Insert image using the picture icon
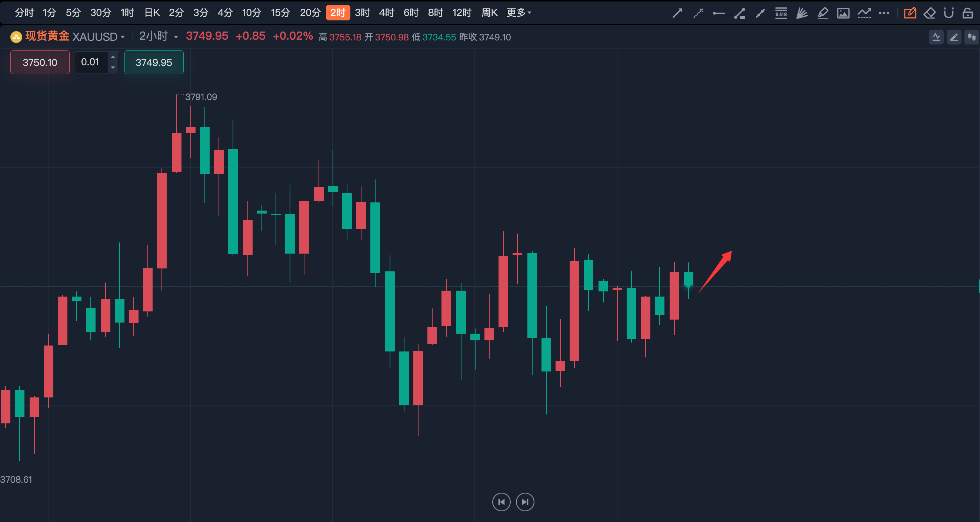 pyautogui.click(x=843, y=13)
